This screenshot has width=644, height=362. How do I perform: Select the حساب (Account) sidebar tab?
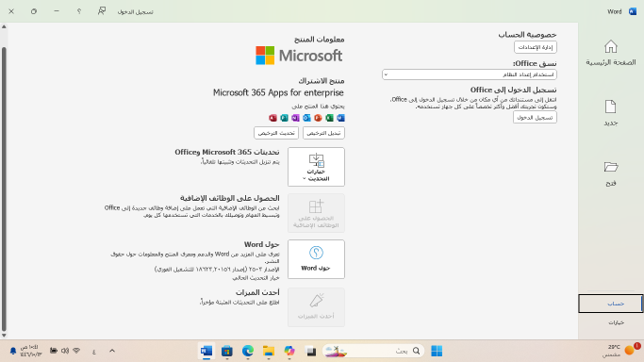click(611, 304)
